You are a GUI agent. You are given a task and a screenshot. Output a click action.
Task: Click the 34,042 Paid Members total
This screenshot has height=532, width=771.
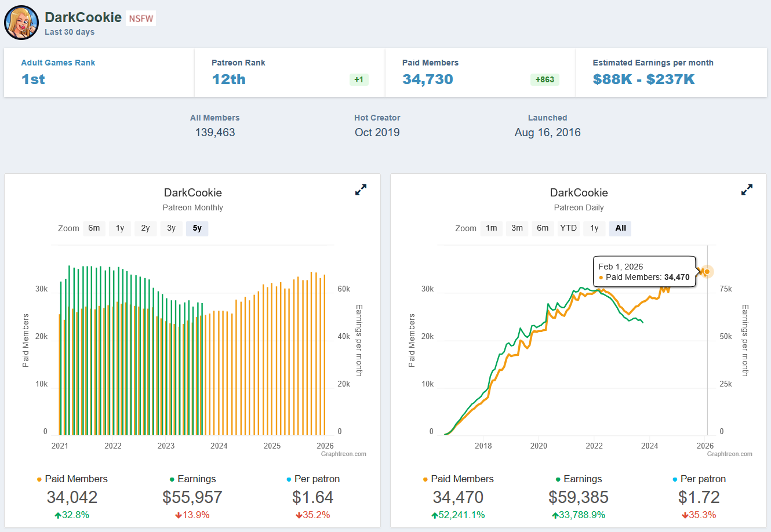click(x=72, y=497)
